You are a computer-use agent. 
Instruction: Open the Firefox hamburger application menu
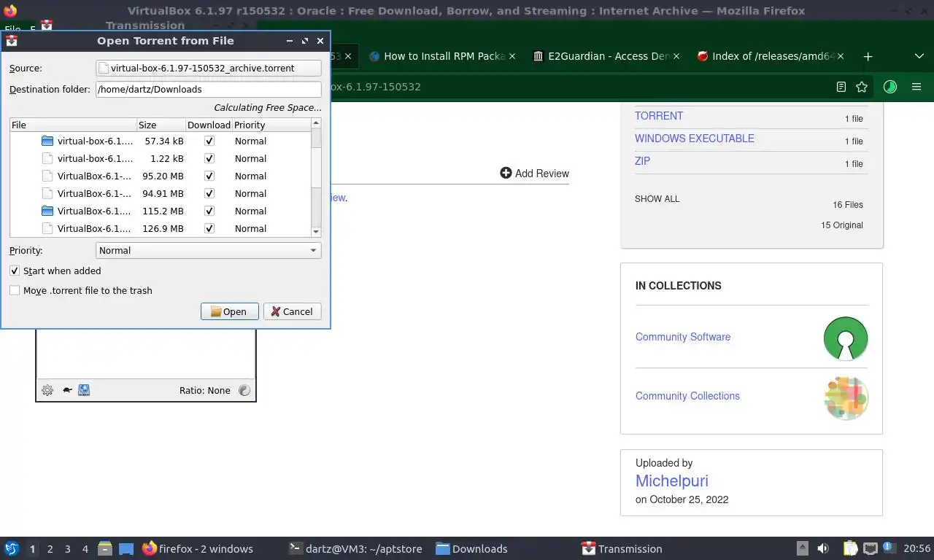tap(916, 87)
